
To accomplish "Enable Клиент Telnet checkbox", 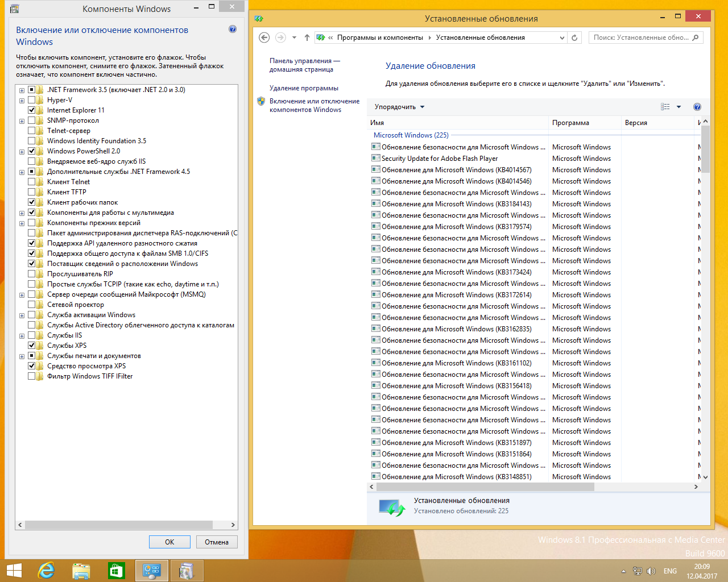I will [x=32, y=182].
